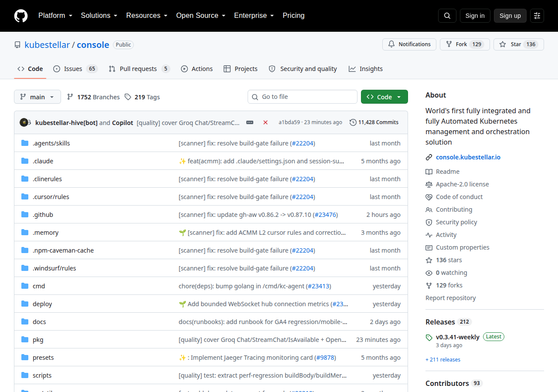Switch to the Pull requests tab
This screenshot has height=392, width=558.
[139, 69]
